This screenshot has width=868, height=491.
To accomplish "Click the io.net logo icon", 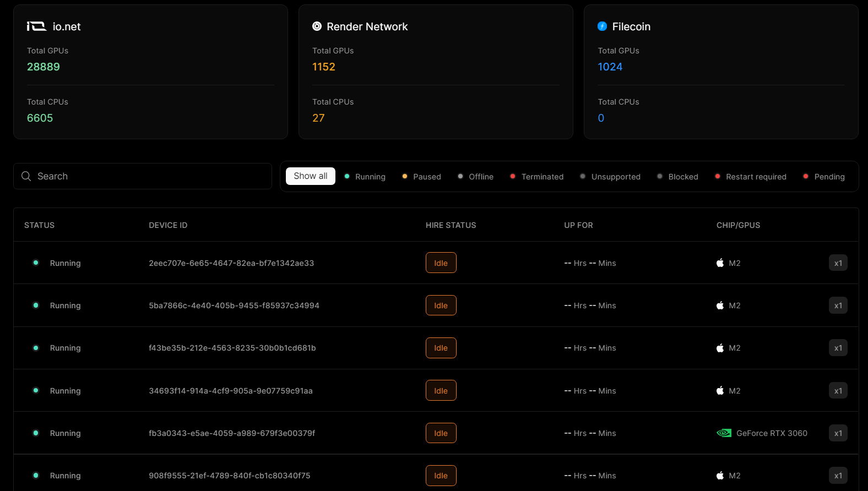I will coord(37,26).
